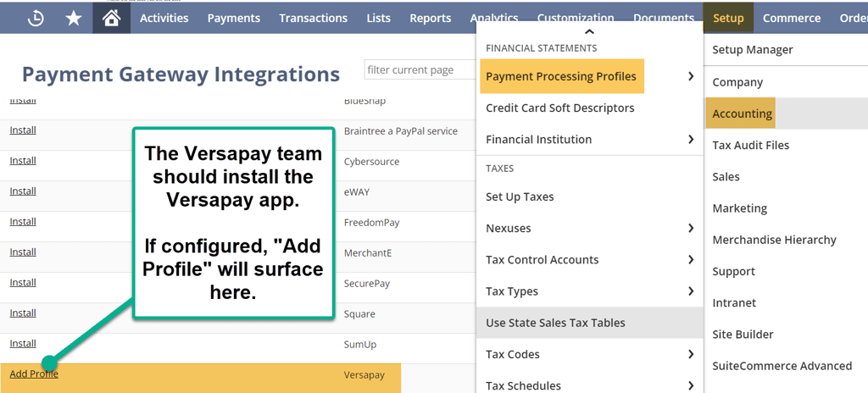868x393 pixels.
Task: Open the Recent Records clock icon
Action: click(36, 19)
